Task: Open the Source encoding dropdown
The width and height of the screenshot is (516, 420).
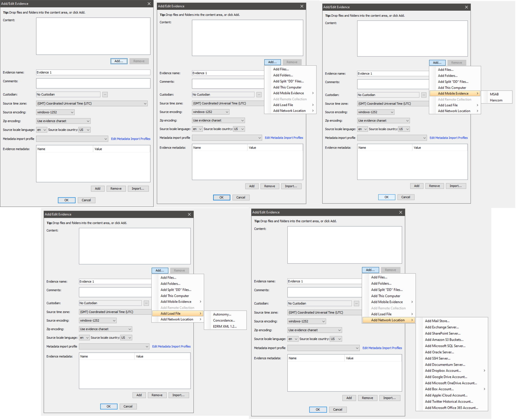Action: pyautogui.click(x=55, y=112)
